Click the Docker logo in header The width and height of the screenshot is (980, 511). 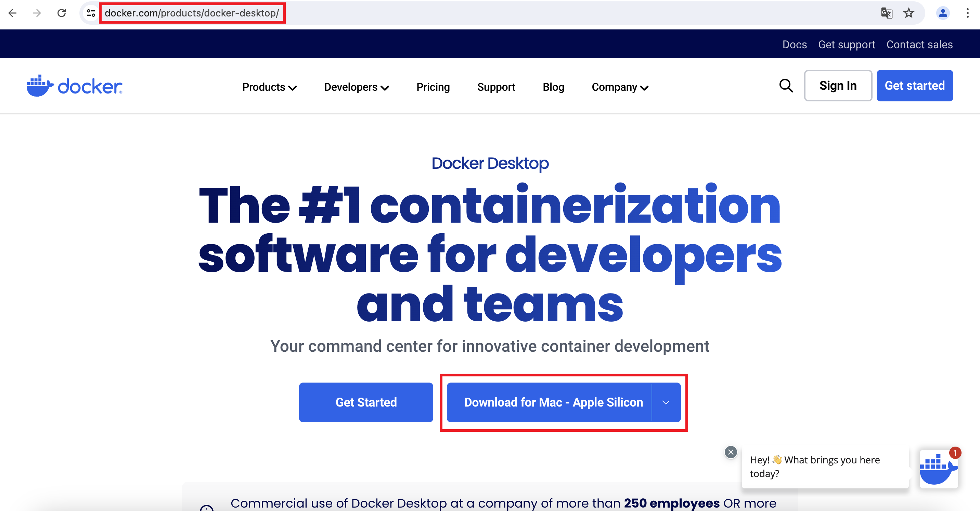[x=75, y=86]
